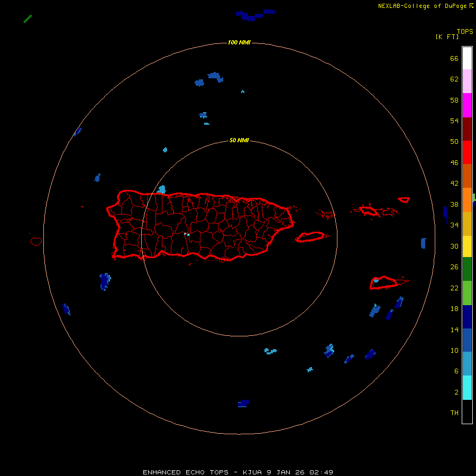Select the dark red 54 legend swatch
The height and width of the screenshot is (476, 476).
467,129
